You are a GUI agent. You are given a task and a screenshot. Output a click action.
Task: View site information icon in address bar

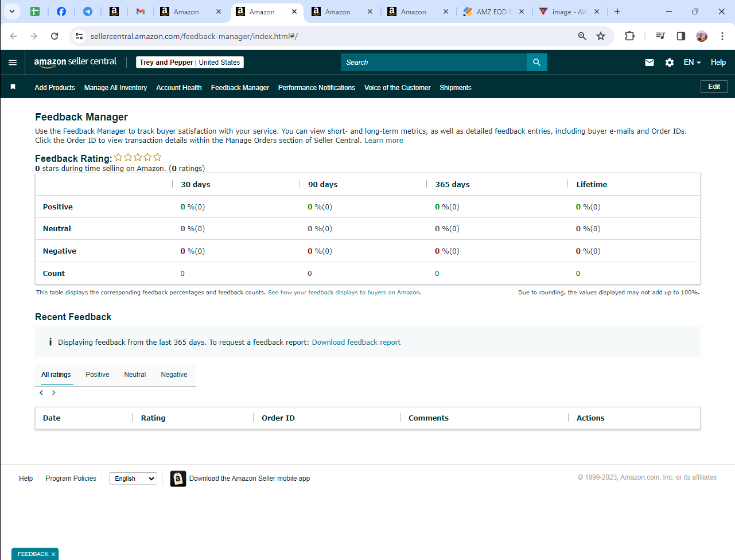click(79, 36)
